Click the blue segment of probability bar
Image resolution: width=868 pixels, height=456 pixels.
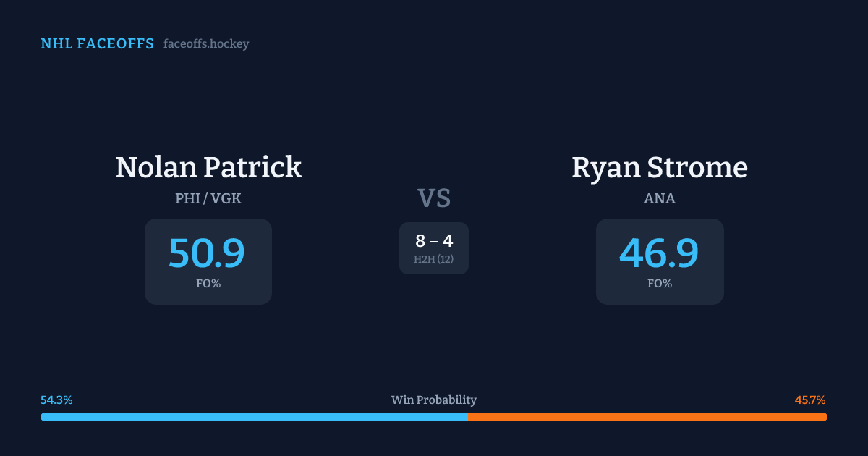coord(253,417)
